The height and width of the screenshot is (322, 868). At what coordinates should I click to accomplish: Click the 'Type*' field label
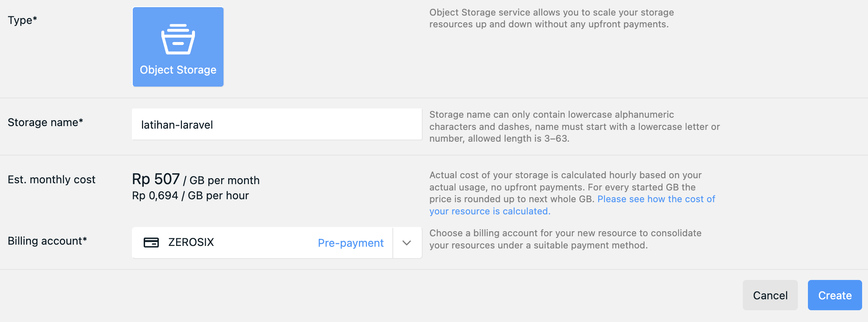23,20
